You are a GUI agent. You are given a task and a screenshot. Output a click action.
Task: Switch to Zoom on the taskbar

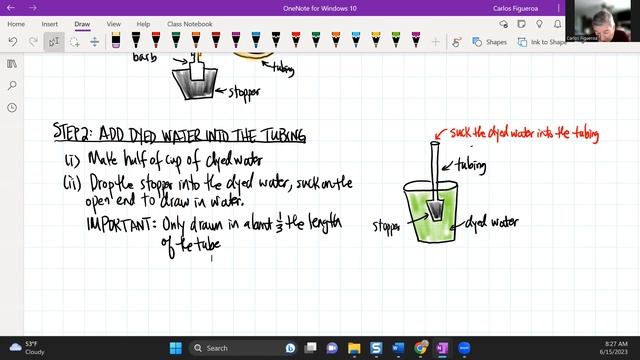pyautogui.click(x=464, y=348)
